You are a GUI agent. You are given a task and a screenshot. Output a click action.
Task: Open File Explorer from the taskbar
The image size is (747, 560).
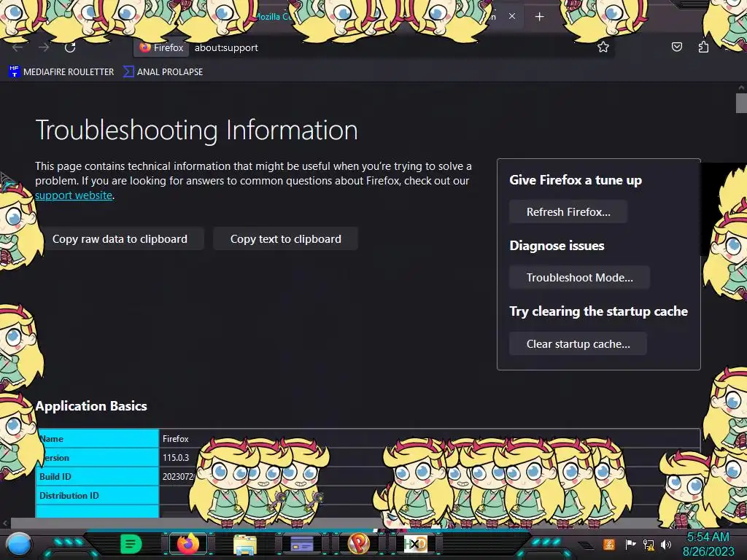tap(245, 544)
